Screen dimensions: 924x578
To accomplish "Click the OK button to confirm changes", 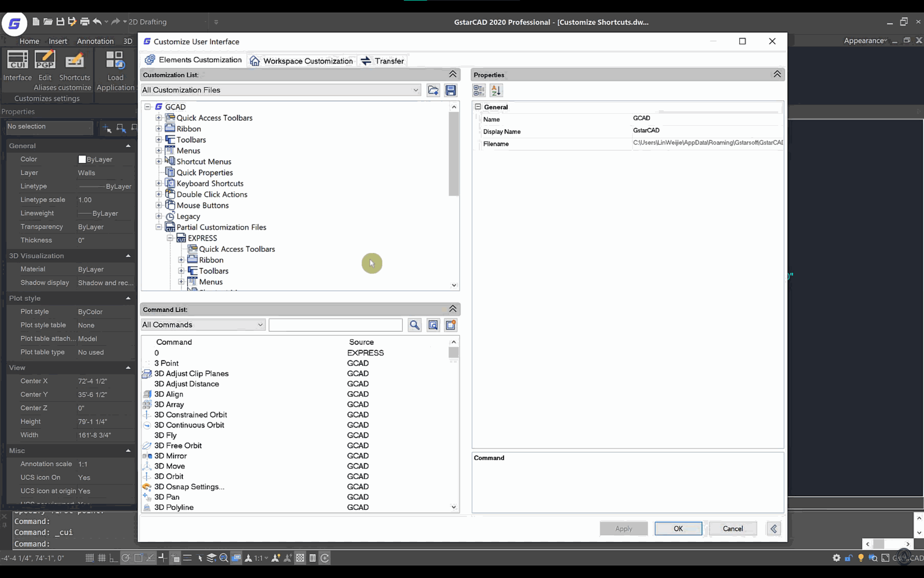I will (x=678, y=528).
